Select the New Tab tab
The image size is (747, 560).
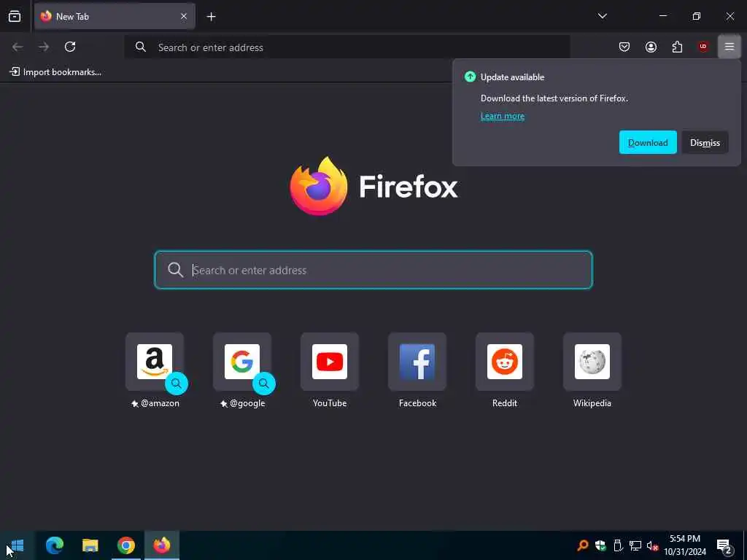[x=115, y=16]
